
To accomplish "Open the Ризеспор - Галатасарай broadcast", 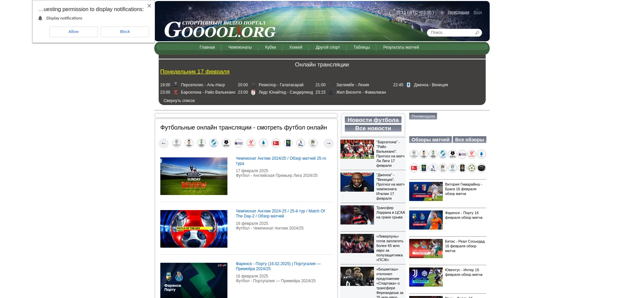I will point(281,85).
